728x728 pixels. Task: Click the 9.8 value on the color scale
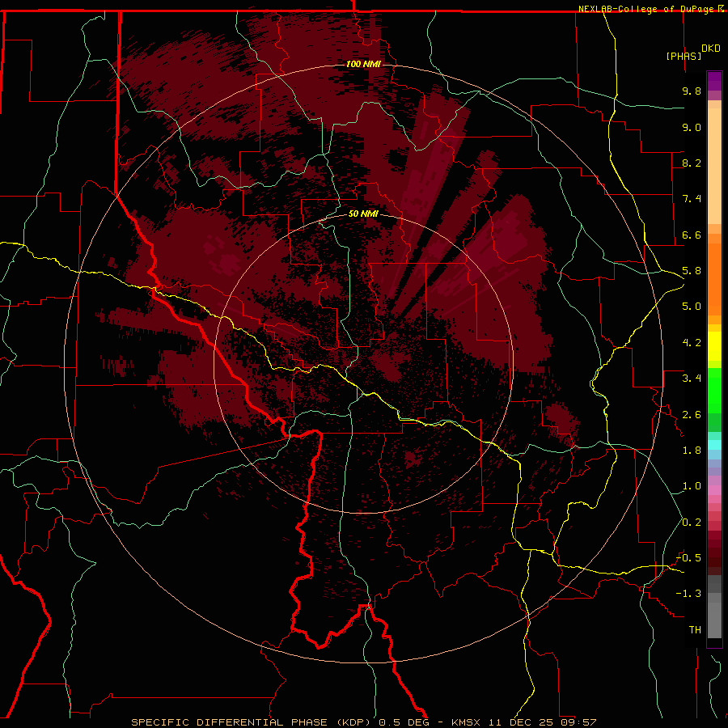pyautogui.click(x=692, y=91)
